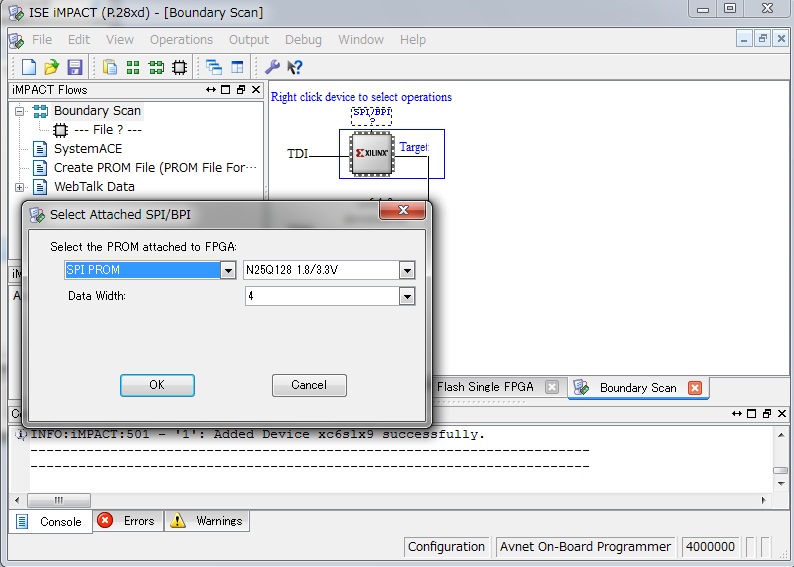Activate the What's This help cursor icon
The height and width of the screenshot is (567, 794).
pyautogui.click(x=295, y=67)
